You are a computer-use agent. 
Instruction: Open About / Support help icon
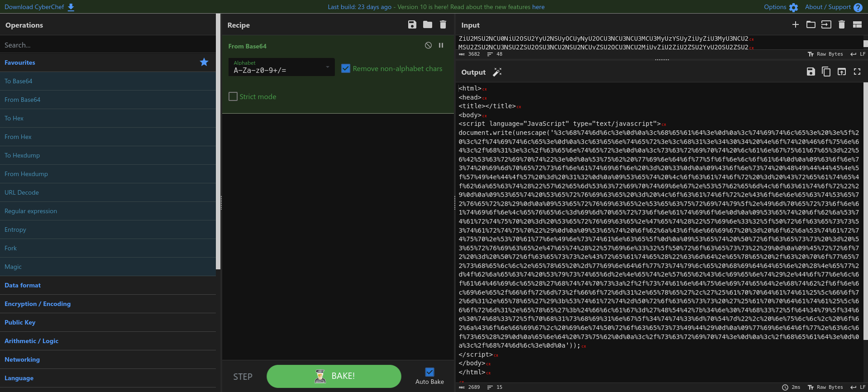tap(858, 8)
